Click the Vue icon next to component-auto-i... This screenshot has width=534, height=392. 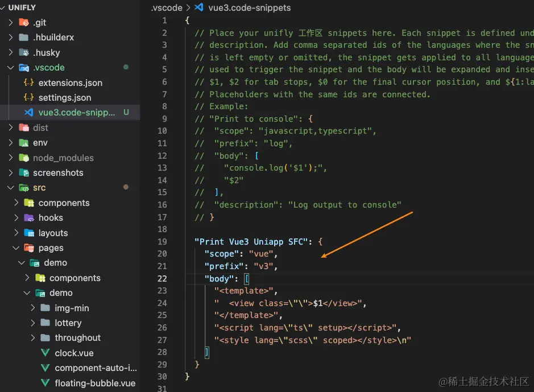pyautogui.click(x=45, y=368)
